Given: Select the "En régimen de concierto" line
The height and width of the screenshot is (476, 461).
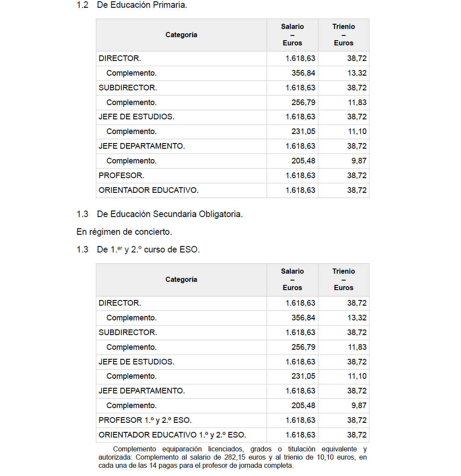Looking at the screenshot, I should 124,232.
